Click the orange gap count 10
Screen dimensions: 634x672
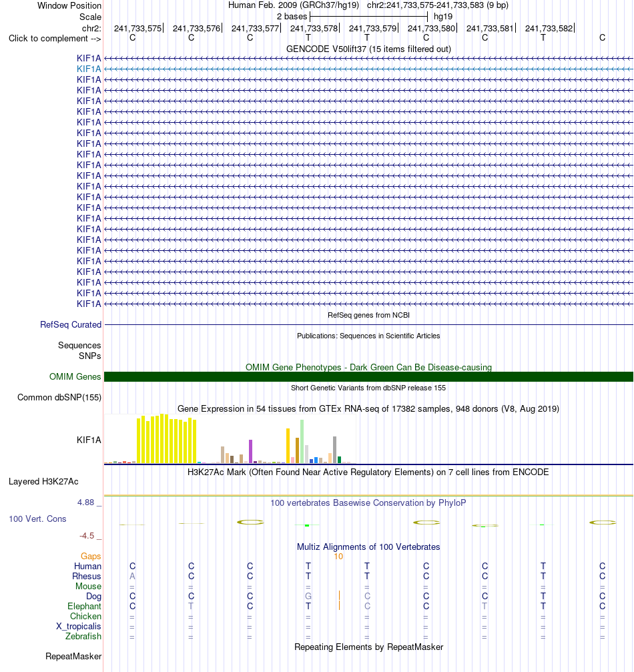click(x=338, y=557)
